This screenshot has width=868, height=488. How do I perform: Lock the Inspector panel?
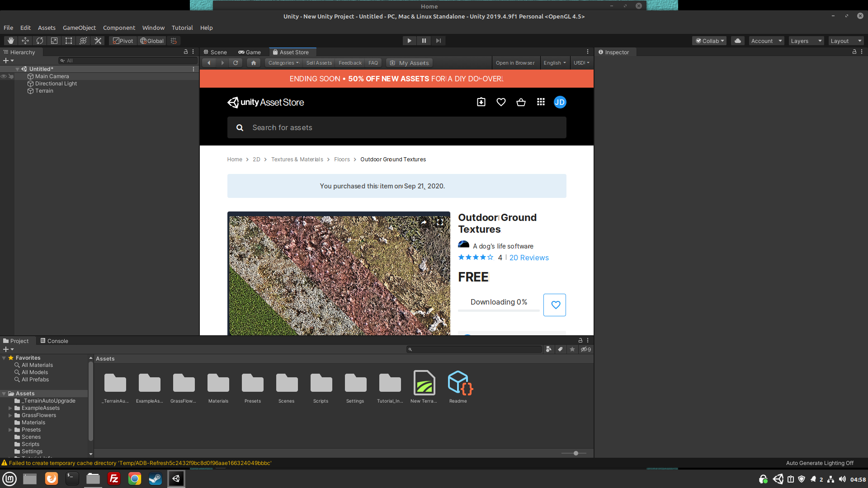854,52
